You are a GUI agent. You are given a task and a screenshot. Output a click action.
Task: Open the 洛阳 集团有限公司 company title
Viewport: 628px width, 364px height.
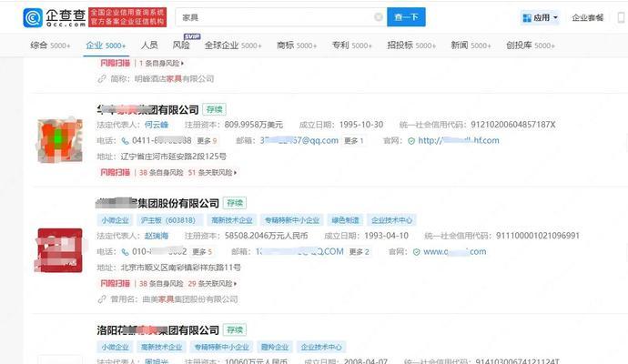(x=157, y=330)
